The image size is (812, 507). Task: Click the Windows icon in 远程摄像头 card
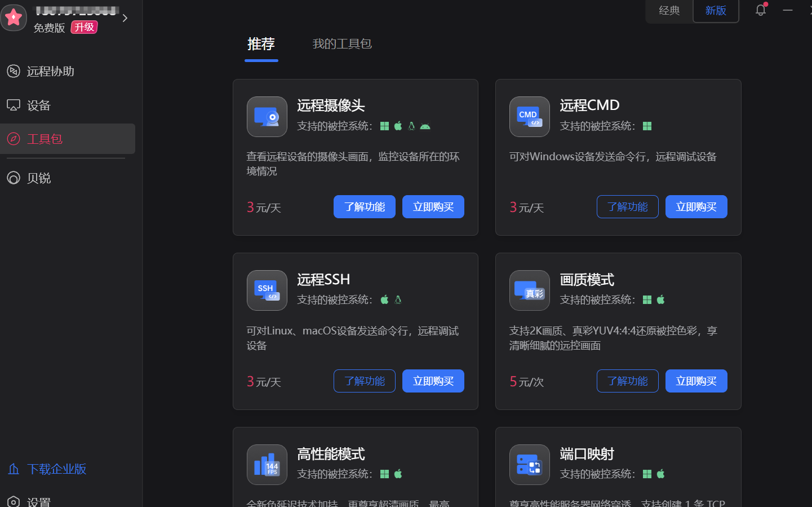[x=384, y=126]
